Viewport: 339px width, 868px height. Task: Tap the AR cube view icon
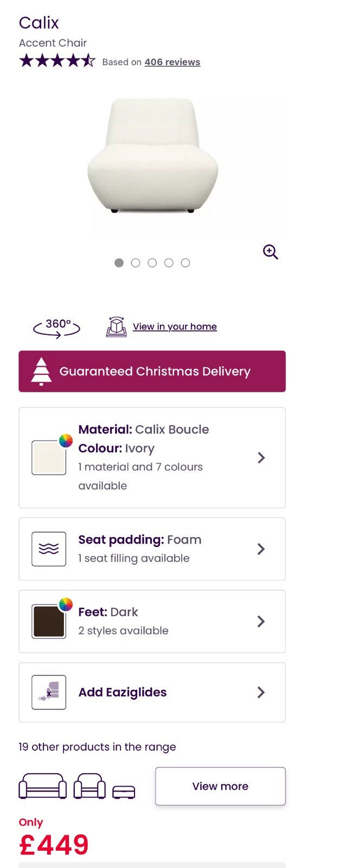click(116, 327)
